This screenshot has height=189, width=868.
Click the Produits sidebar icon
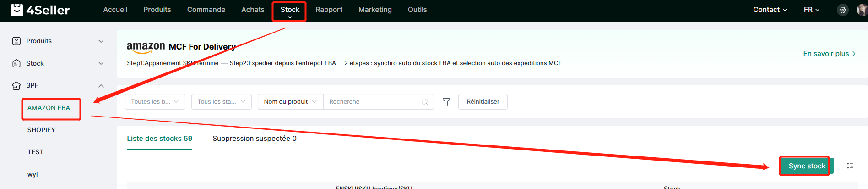tap(16, 41)
